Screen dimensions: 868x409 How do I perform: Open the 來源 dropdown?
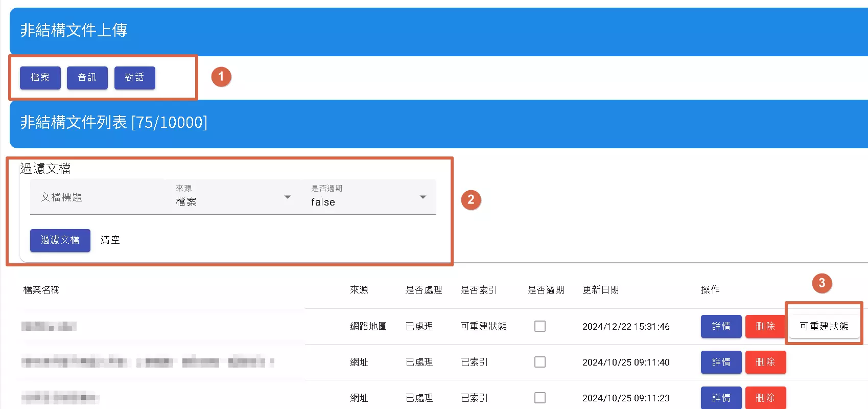point(233,197)
